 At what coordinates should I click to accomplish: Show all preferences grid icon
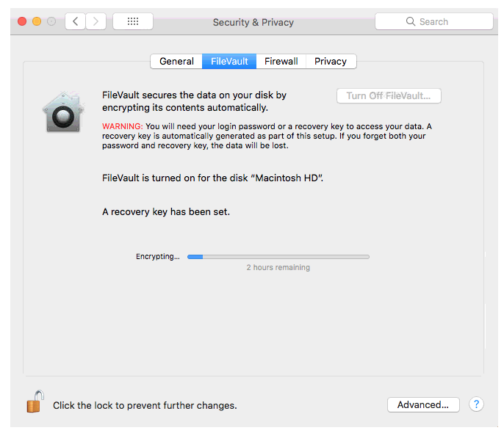click(x=133, y=21)
